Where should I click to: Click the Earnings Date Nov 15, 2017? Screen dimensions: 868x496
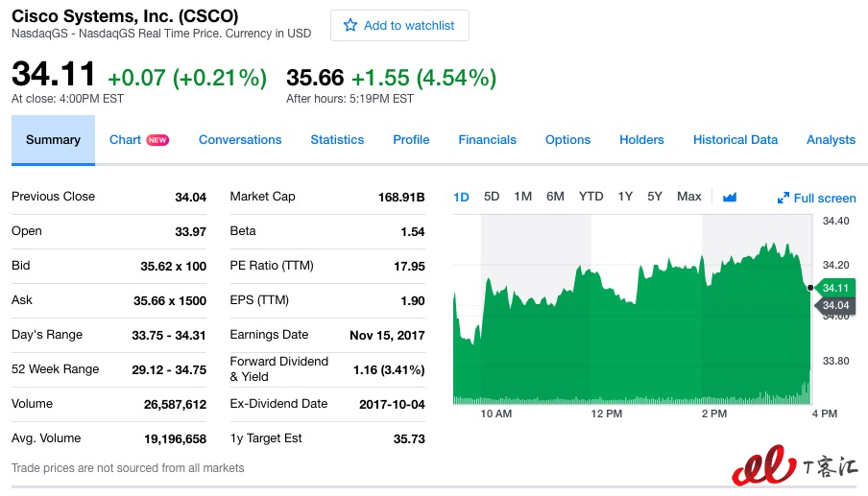coord(387,335)
